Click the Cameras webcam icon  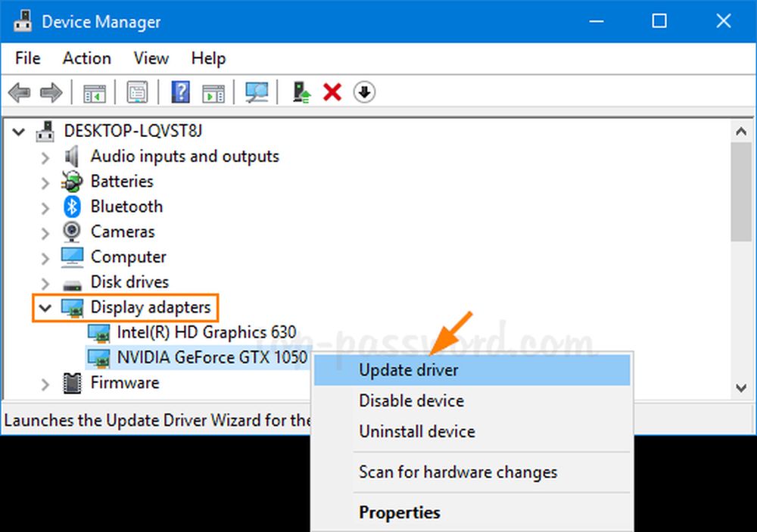72,232
